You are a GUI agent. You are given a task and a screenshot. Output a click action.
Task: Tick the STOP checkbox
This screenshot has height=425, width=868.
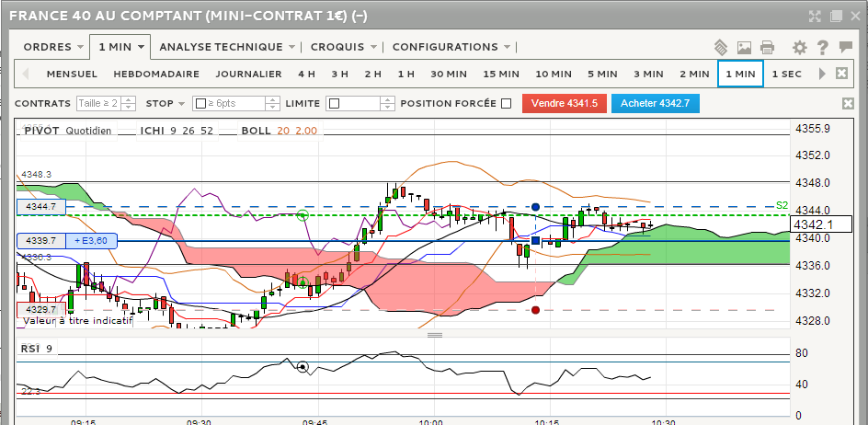(x=201, y=104)
